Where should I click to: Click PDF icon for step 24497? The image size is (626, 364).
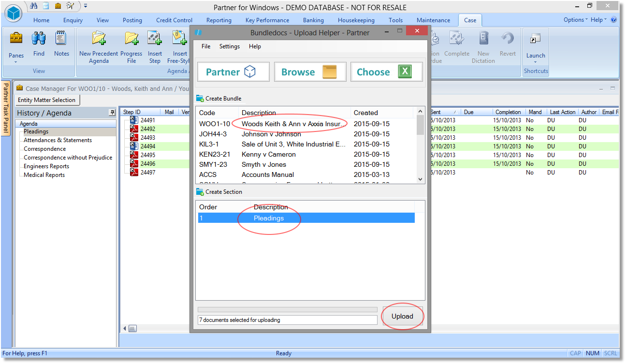[x=134, y=173]
